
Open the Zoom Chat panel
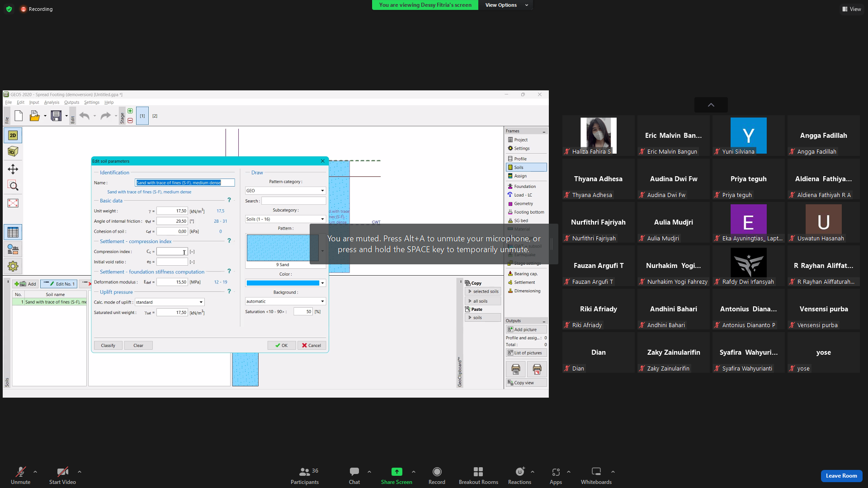[x=354, y=476]
